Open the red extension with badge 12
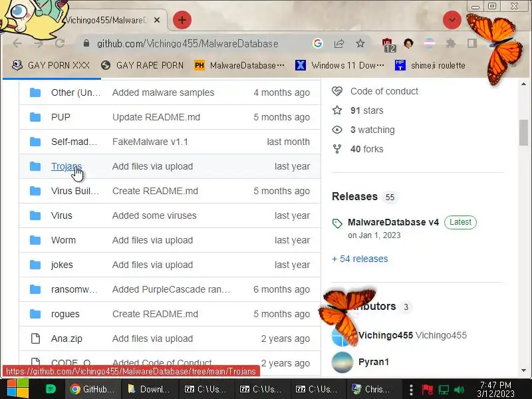 click(388, 45)
